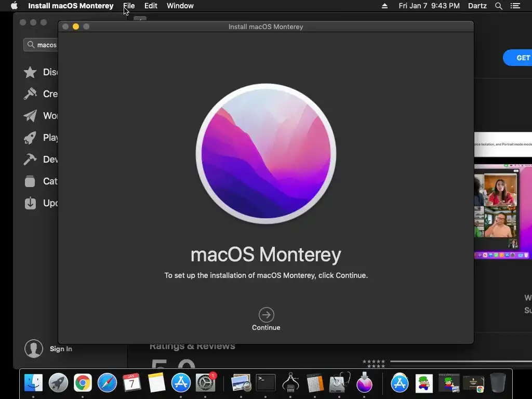Open System Preferences with badge in Dock
This screenshot has width=532, height=399.
206,383
